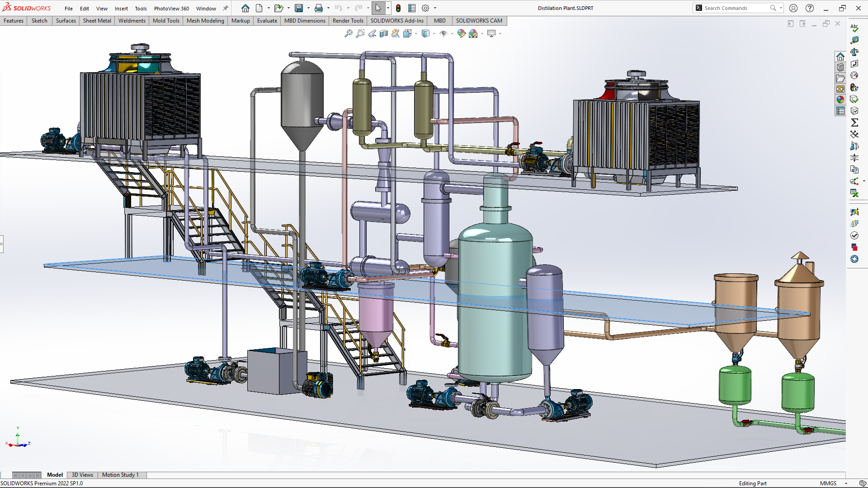Switch to the Motion Study 1 tab
Screen dimensions: 868x488
pyautogui.click(x=120, y=475)
